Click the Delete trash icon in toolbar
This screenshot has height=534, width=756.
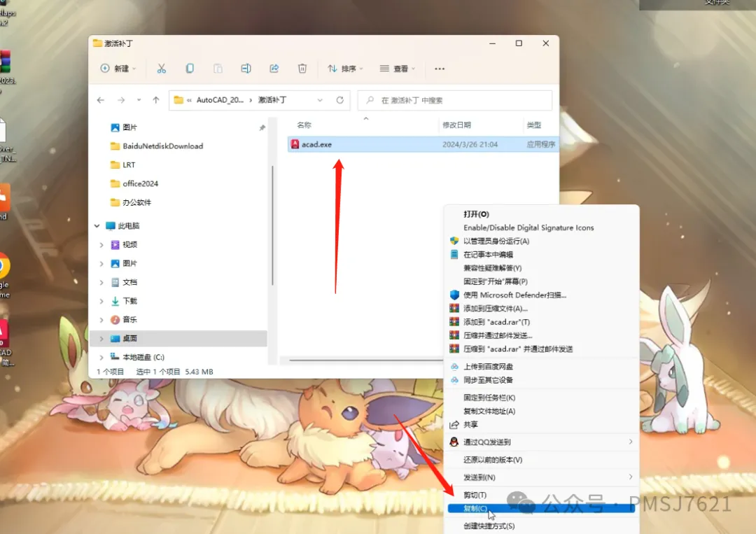pyautogui.click(x=302, y=69)
